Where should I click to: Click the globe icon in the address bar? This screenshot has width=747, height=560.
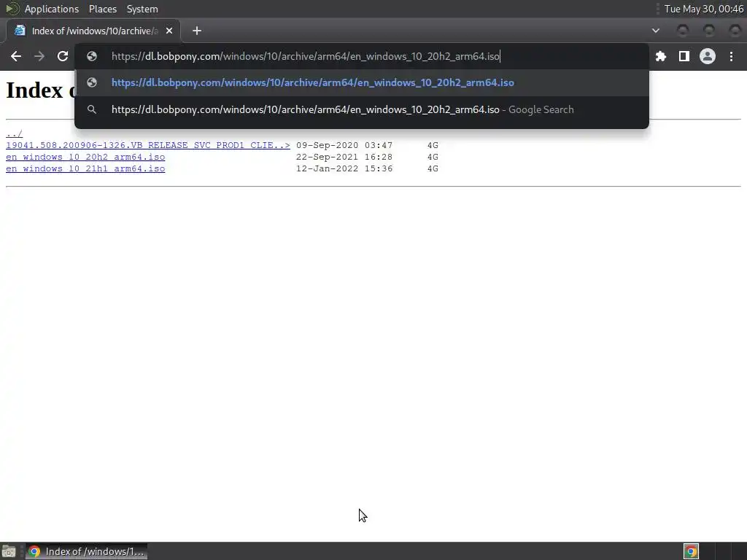click(x=92, y=56)
